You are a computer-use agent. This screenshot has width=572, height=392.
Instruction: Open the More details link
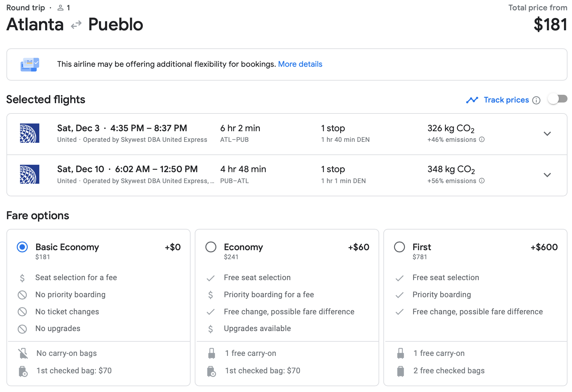pos(300,64)
